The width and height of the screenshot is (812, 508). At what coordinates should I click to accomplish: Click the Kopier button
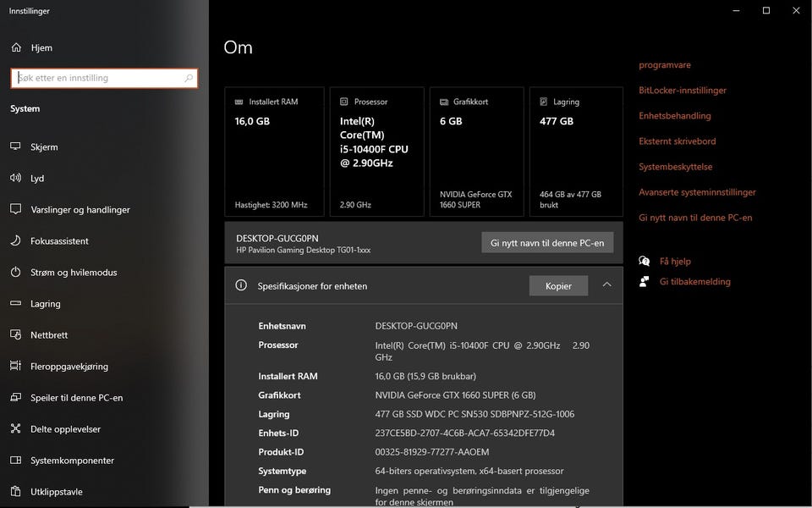point(558,285)
